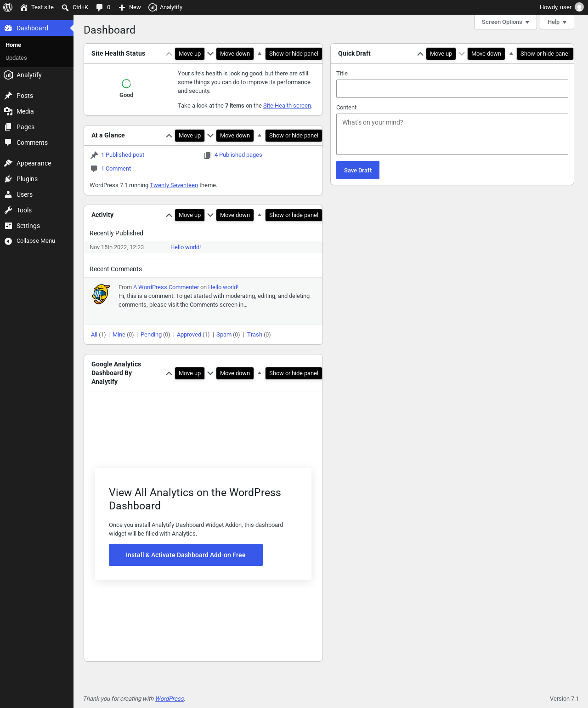
Task: Open Dashboard in the sidebar
Action: 37,28
